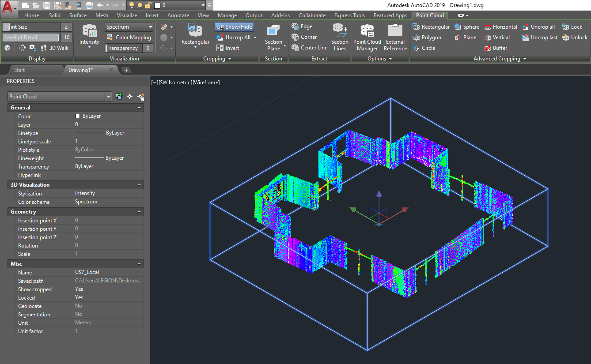Switch to the Annotate ribbon tab
The height and width of the screenshot is (364, 591).
tap(178, 15)
